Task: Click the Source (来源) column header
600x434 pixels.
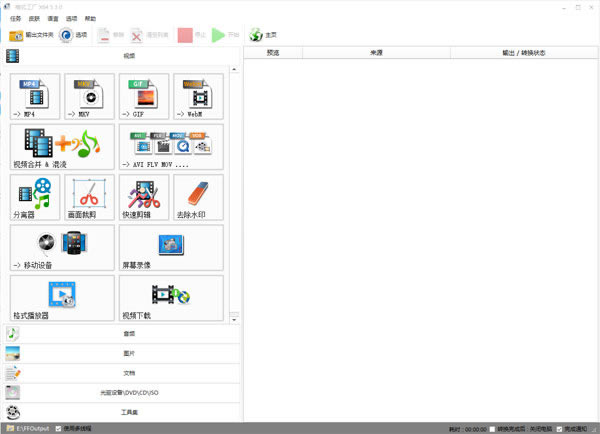Action: 375,52
